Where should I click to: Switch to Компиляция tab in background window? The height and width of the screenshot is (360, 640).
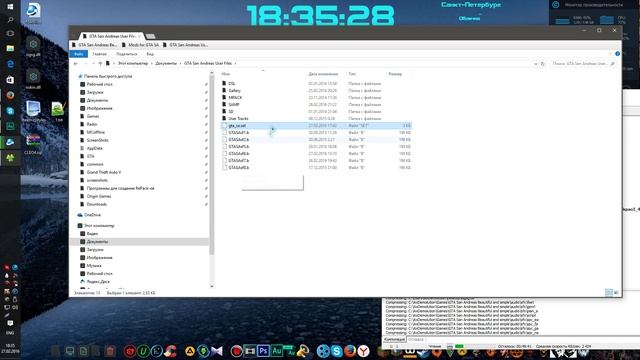[394, 340]
